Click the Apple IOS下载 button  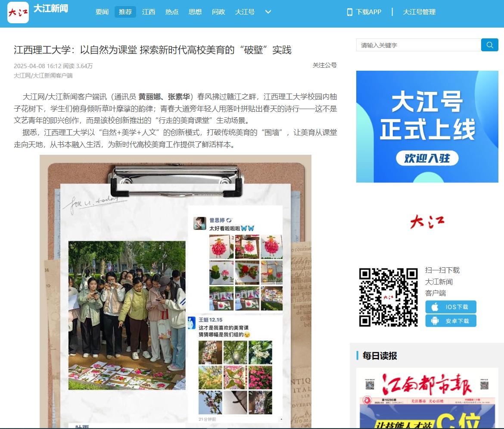(x=451, y=307)
